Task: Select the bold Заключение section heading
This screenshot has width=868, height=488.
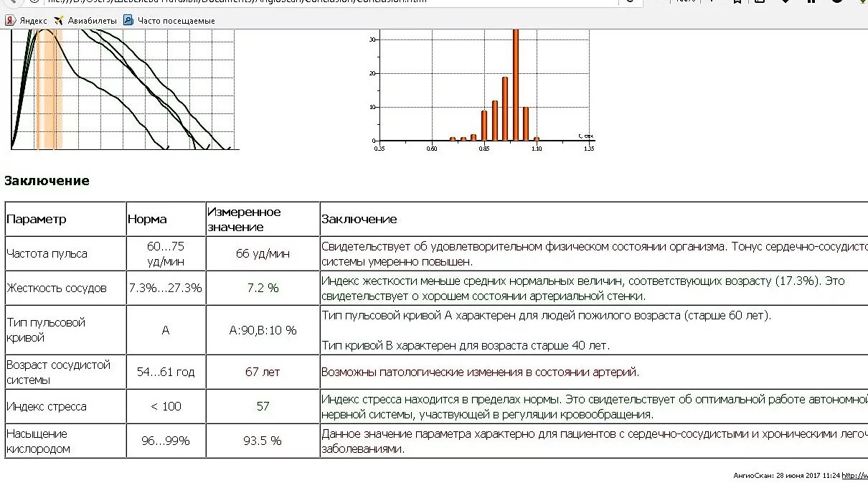Action: [x=47, y=181]
